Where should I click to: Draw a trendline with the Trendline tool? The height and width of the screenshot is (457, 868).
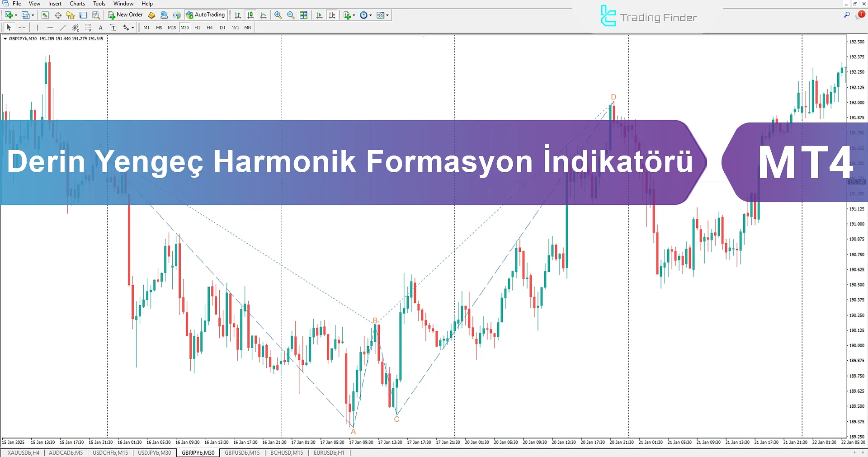pos(63,28)
